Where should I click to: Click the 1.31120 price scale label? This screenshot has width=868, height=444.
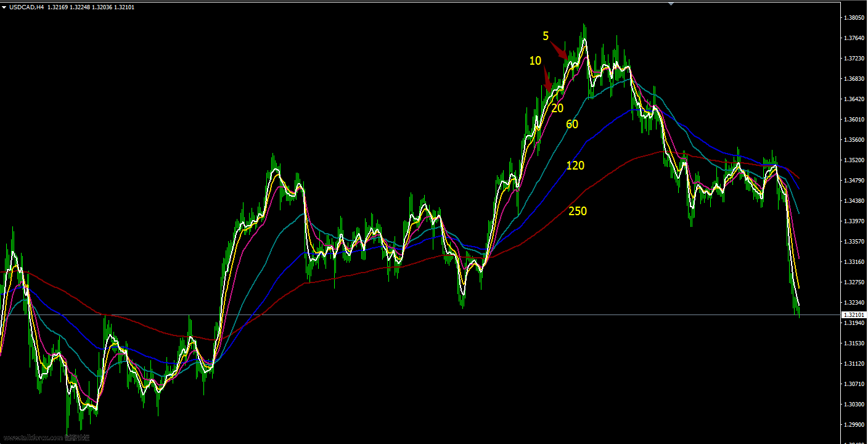pyautogui.click(x=854, y=364)
